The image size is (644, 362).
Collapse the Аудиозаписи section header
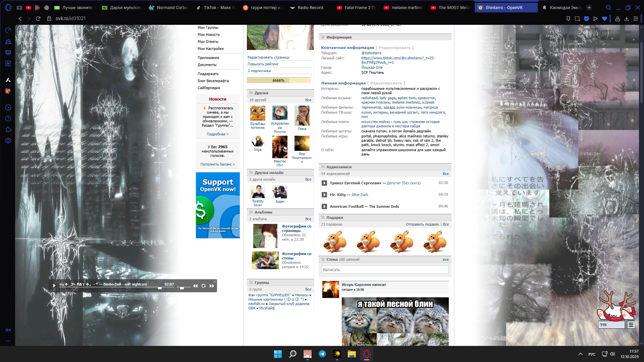pos(339,167)
